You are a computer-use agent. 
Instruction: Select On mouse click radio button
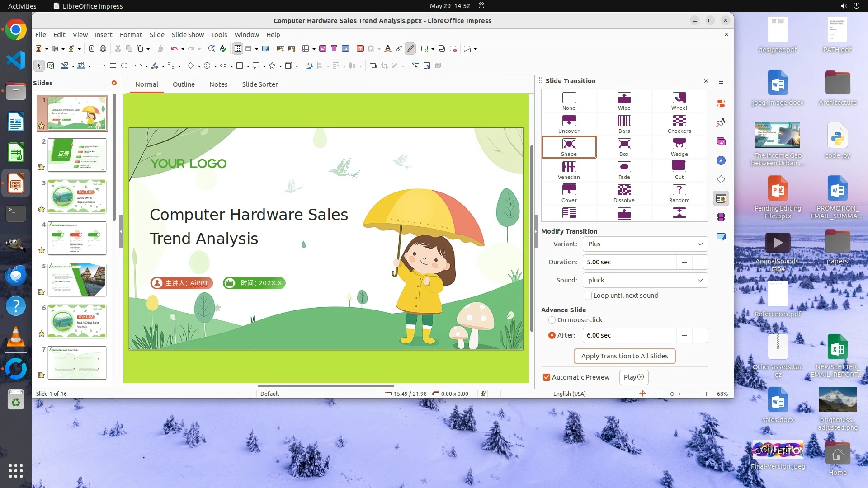[x=552, y=320]
